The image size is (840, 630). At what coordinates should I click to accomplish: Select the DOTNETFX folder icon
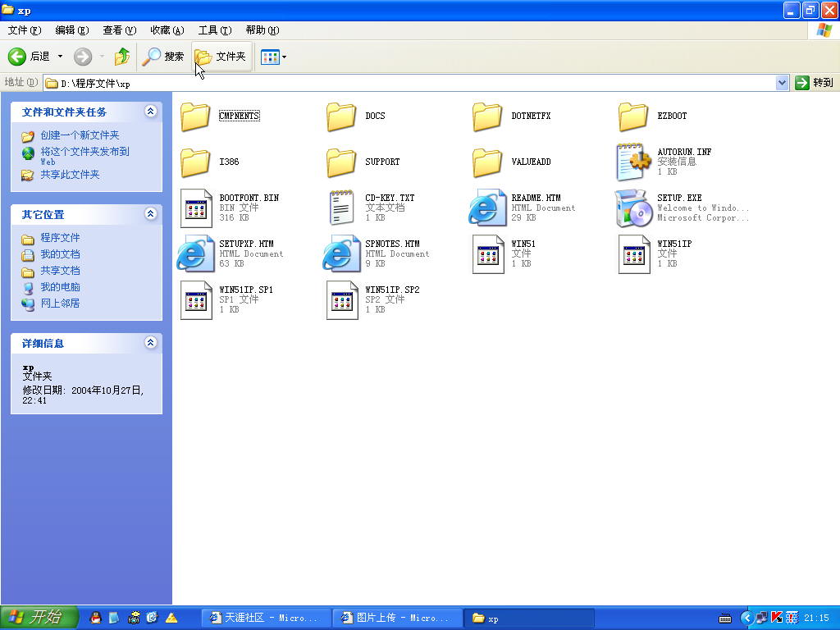[487, 116]
